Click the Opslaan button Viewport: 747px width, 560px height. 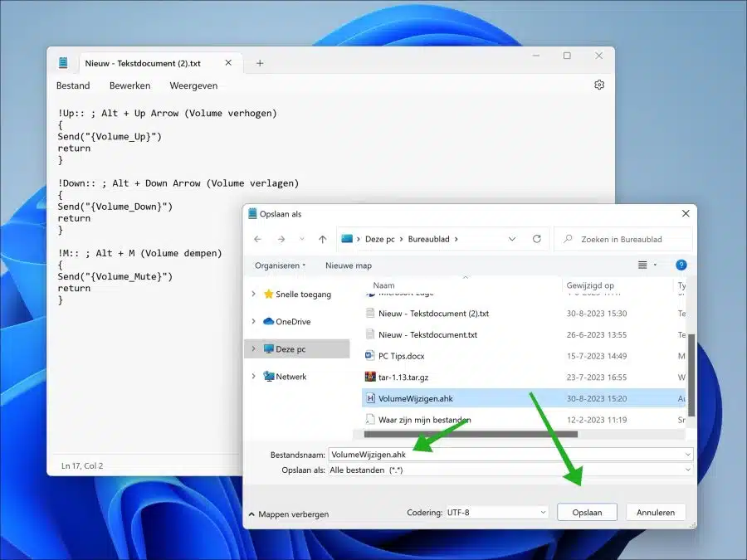(x=587, y=513)
